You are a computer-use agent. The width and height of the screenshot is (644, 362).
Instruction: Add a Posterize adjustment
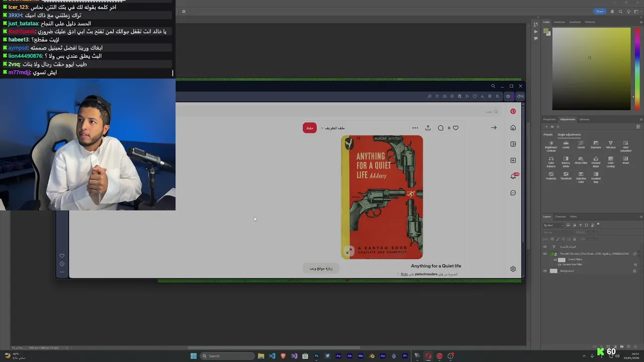551,176
